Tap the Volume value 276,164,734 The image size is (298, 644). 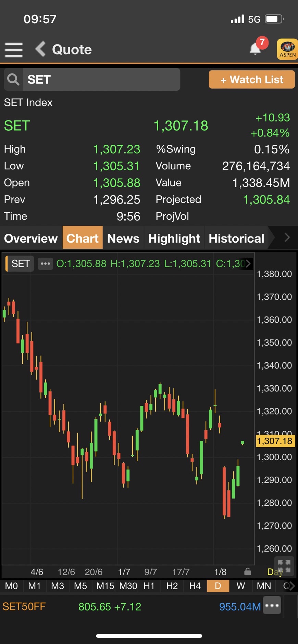point(256,166)
